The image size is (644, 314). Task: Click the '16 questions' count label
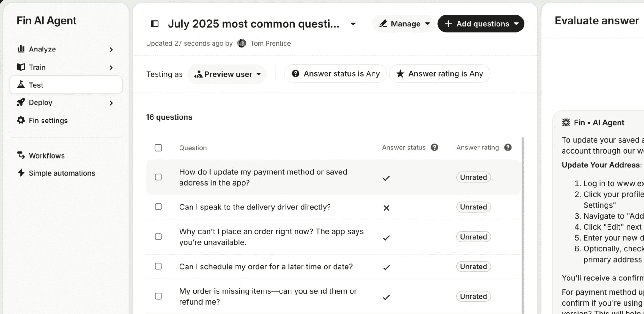(169, 117)
